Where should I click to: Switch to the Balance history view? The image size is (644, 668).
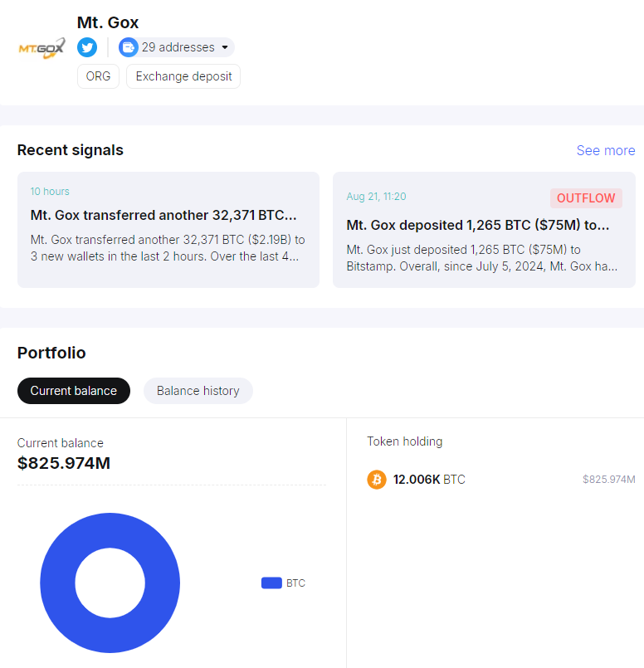(198, 390)
